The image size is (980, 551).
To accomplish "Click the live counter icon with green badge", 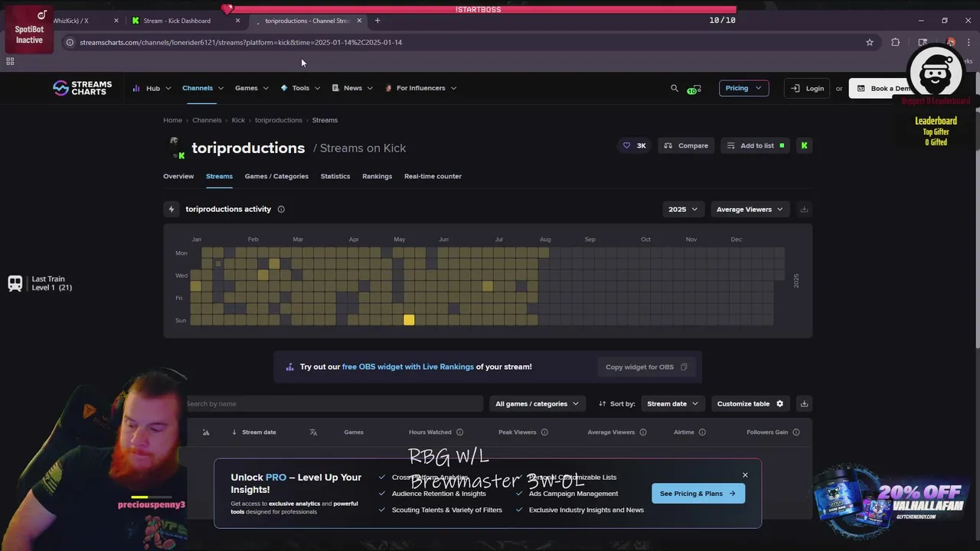I will pos(694,89).
